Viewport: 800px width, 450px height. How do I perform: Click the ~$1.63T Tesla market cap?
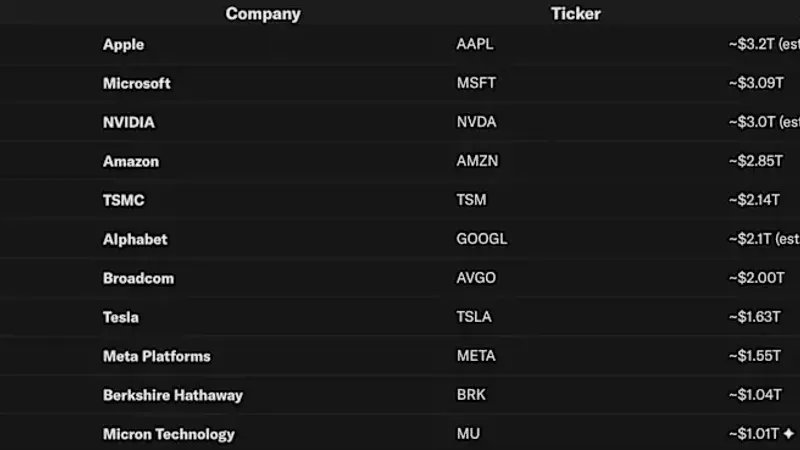click(x=755, y=317)
